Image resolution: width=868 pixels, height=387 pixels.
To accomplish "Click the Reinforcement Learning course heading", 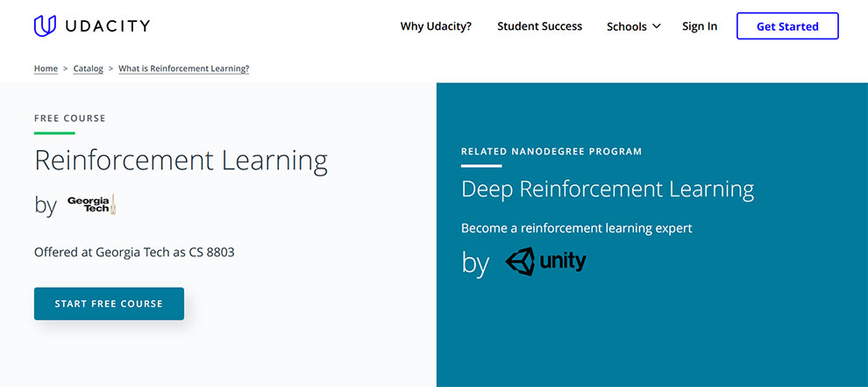I will pos(181,161).
